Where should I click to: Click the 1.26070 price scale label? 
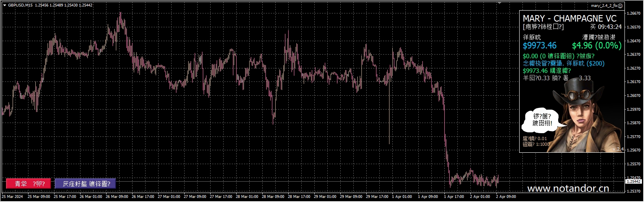point(634,96)
